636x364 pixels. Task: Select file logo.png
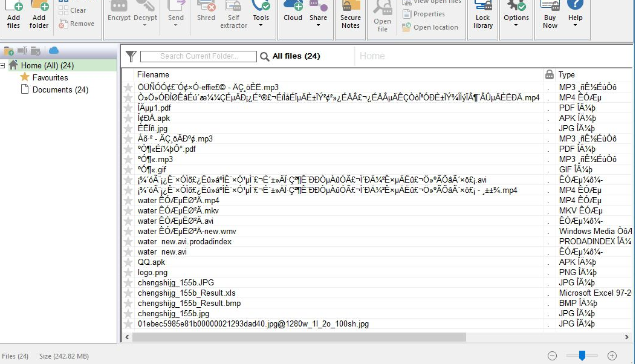152,273
